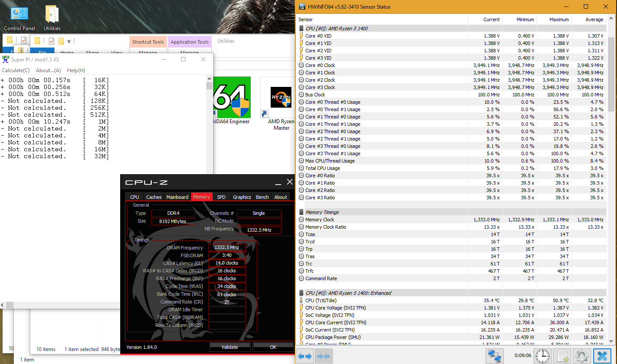
Task: Switch to the SPD tab in CPU-Z
Action: pyautogui.click(x=221, y=197)
